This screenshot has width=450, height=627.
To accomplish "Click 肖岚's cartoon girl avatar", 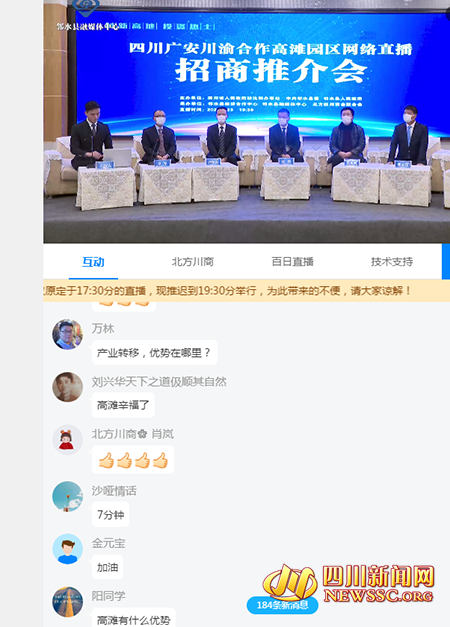I will [x=68, y=439].
